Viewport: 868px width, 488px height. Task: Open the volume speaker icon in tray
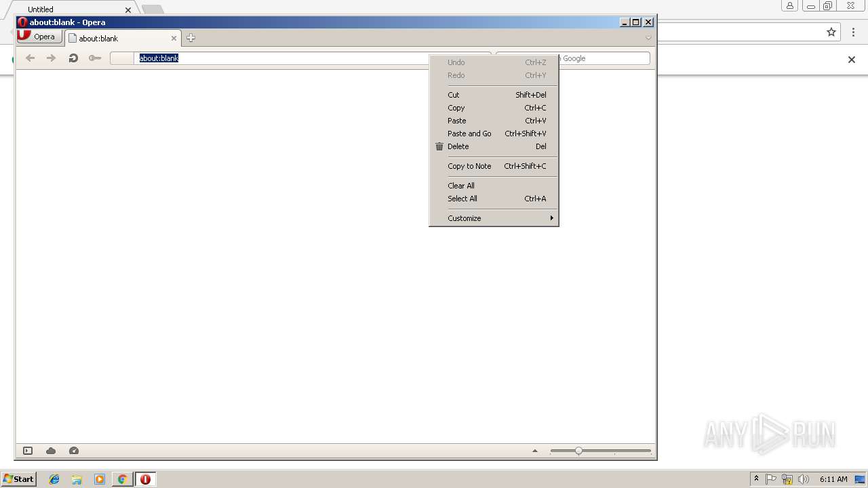point(804,479)
